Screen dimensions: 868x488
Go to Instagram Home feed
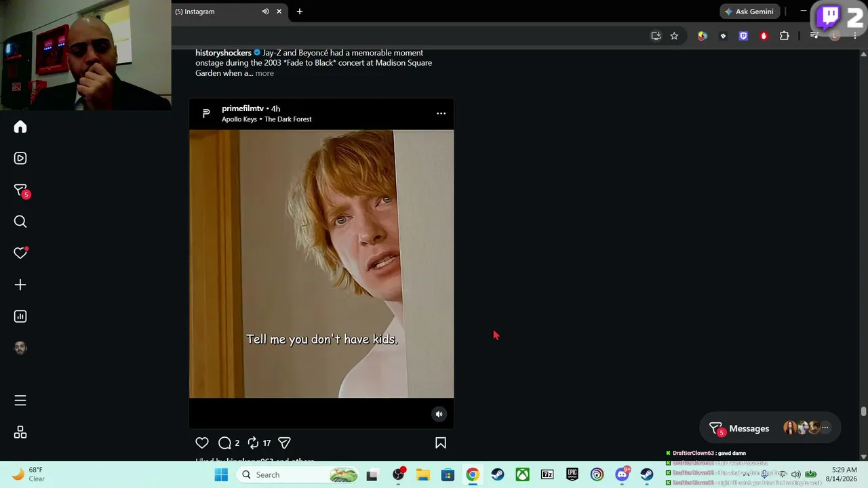click(20, 127)
